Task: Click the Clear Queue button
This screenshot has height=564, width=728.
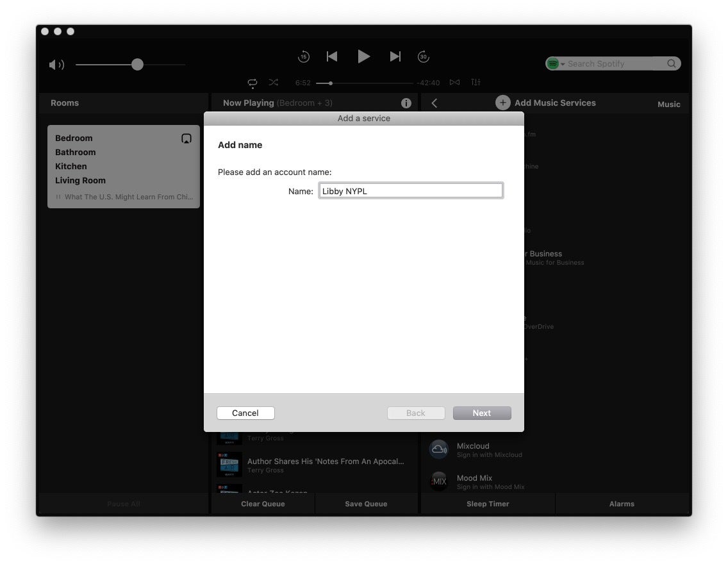Action: (x=263, y=504)
